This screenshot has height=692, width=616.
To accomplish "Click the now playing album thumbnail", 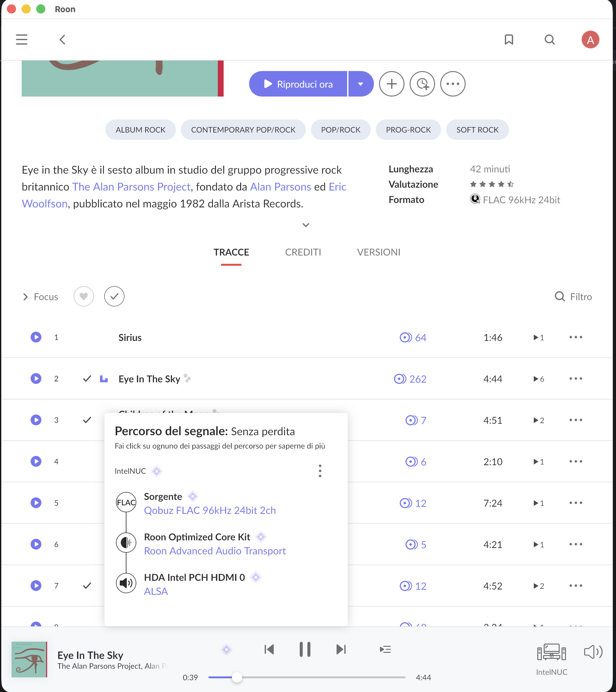I will click(x=29, y=659).
